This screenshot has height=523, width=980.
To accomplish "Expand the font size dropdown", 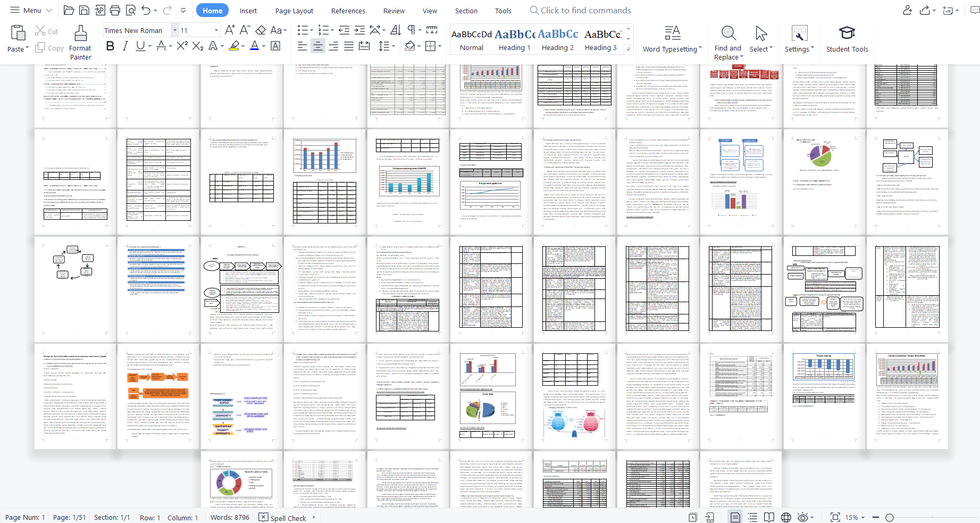I will point(216,30).
